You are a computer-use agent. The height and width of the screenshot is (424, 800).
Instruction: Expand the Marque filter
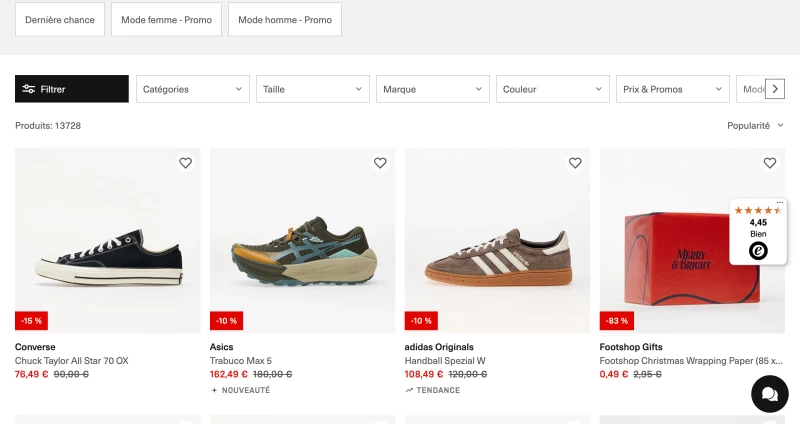[433, 89]
